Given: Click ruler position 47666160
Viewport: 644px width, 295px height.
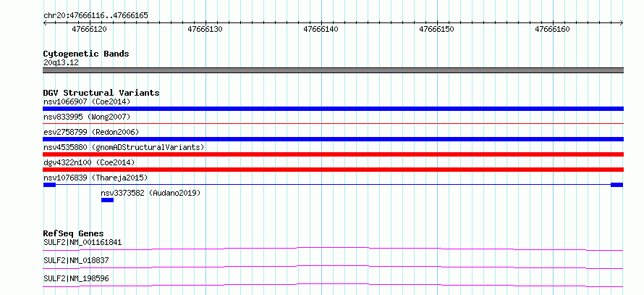Looking at the screenshot, I should click(x=552, y=29).
